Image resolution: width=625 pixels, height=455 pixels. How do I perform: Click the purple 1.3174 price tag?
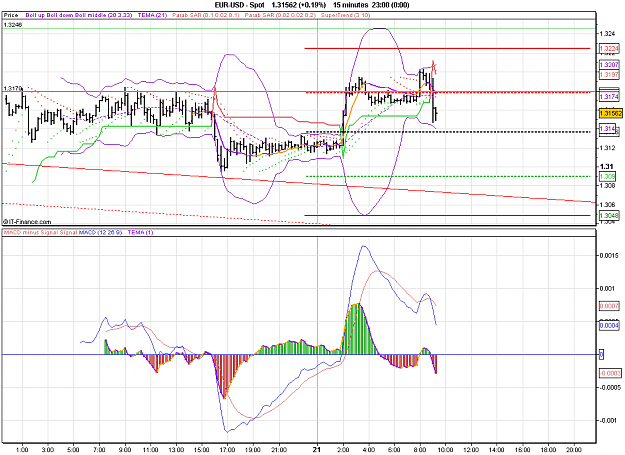coord(609,96)
